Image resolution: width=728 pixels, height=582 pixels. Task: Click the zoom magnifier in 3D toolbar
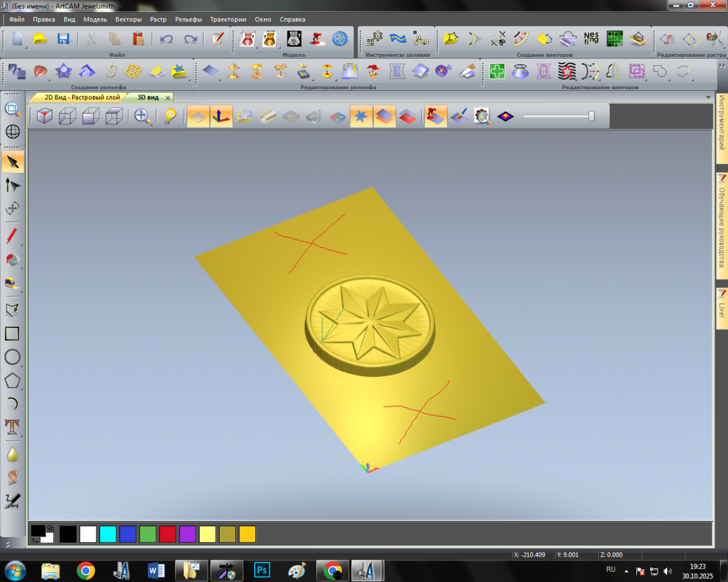(143, 116)
